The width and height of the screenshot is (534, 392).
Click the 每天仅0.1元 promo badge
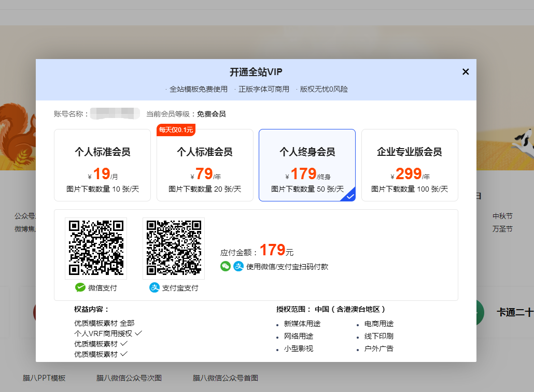pos(176,130)
